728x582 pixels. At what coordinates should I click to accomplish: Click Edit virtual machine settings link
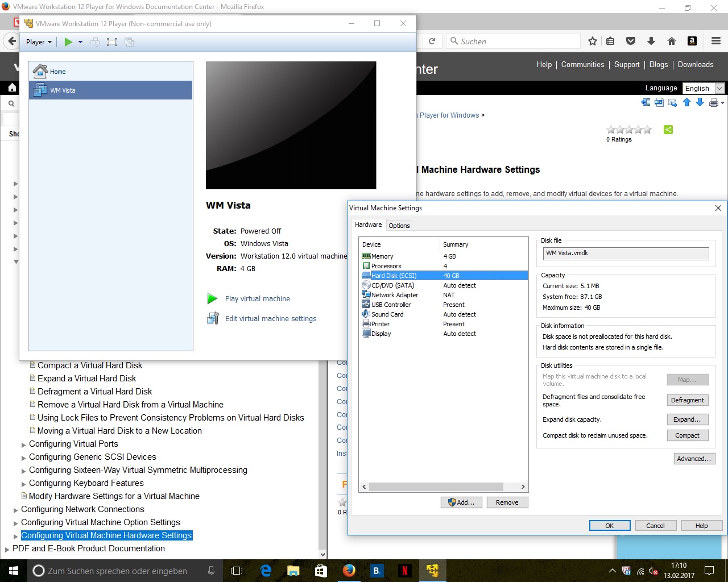tap(271, 319)
